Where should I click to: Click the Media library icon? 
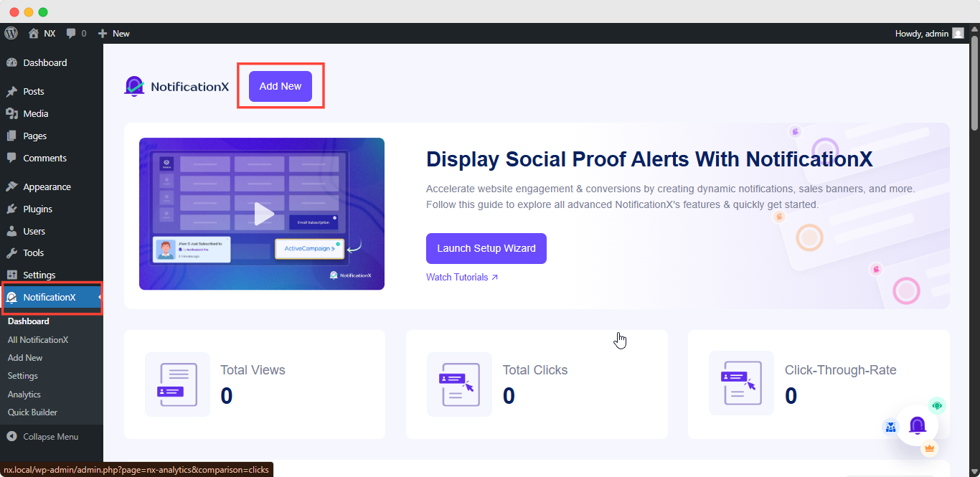tap(11, 113)
